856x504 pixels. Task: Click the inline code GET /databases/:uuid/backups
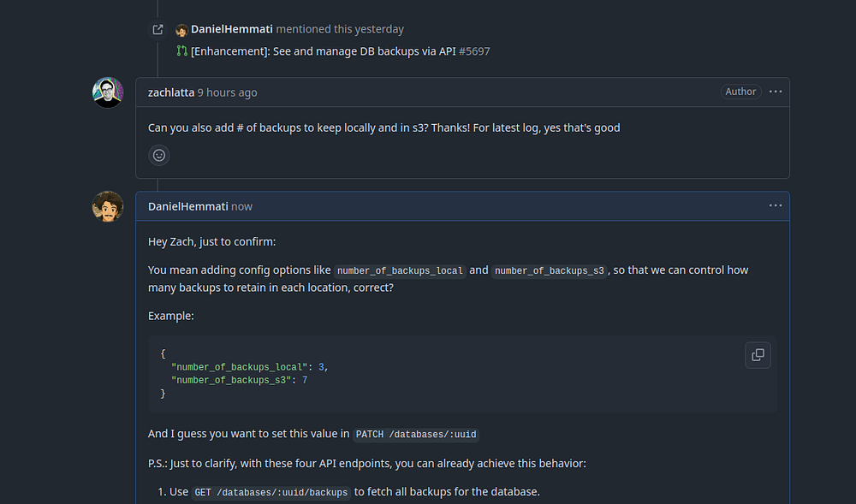coord(271,492)
